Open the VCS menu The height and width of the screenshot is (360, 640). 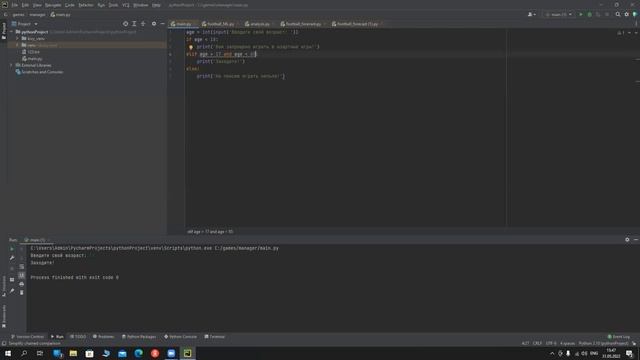click(x=126, y=5)
